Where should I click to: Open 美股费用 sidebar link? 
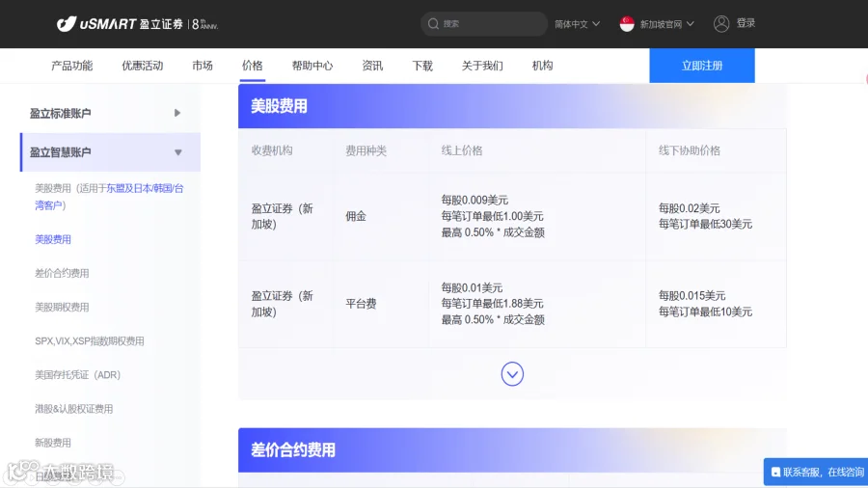(53, 239)
